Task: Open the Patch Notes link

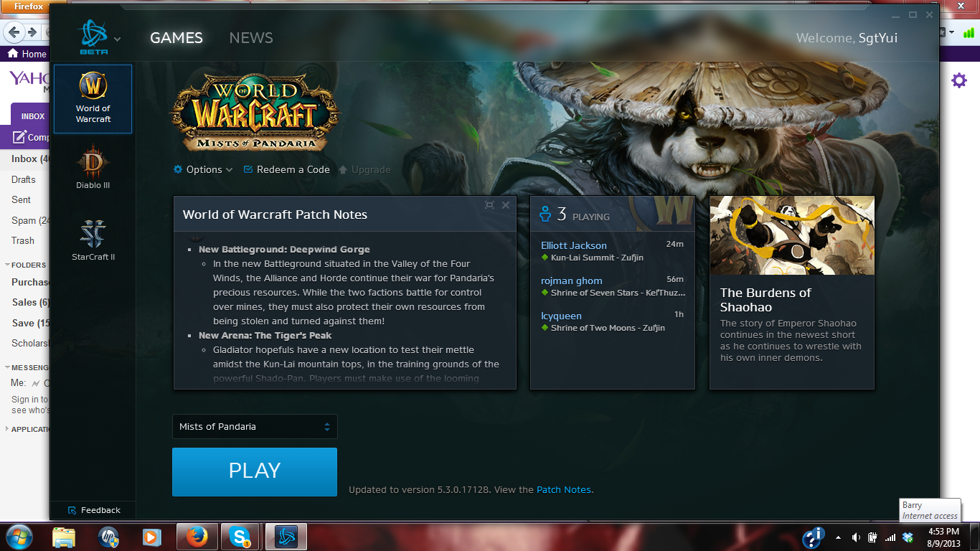Action: click(564, 489)
